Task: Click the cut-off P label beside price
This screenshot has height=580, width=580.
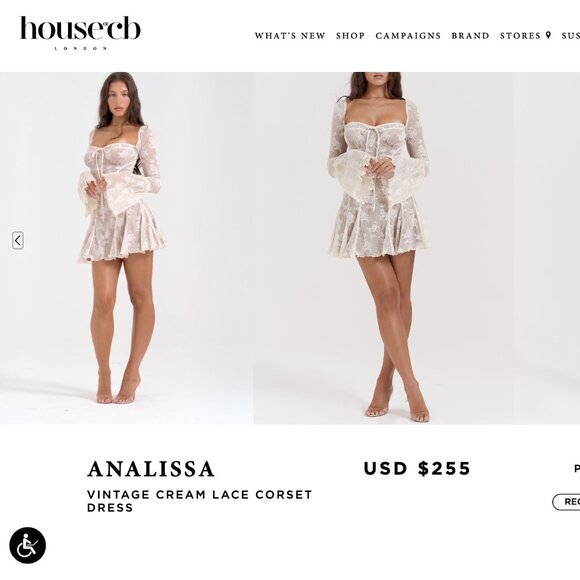Action: [577, 469]
